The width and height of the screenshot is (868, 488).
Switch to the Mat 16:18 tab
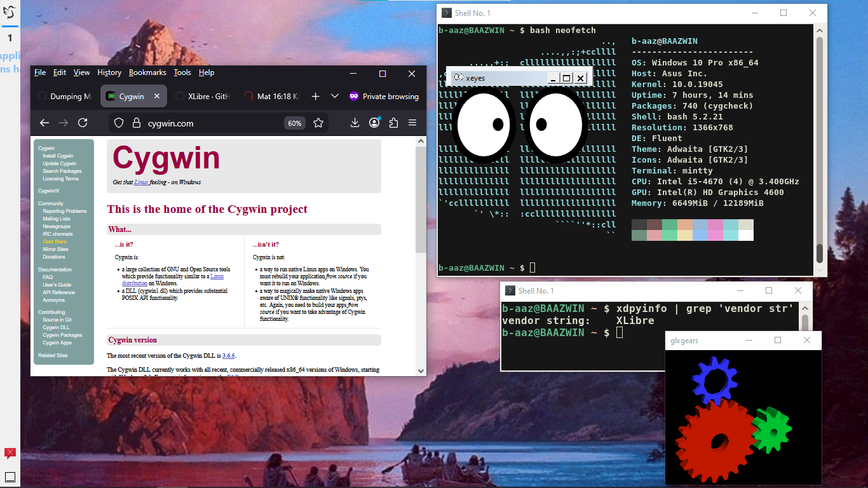271,97
